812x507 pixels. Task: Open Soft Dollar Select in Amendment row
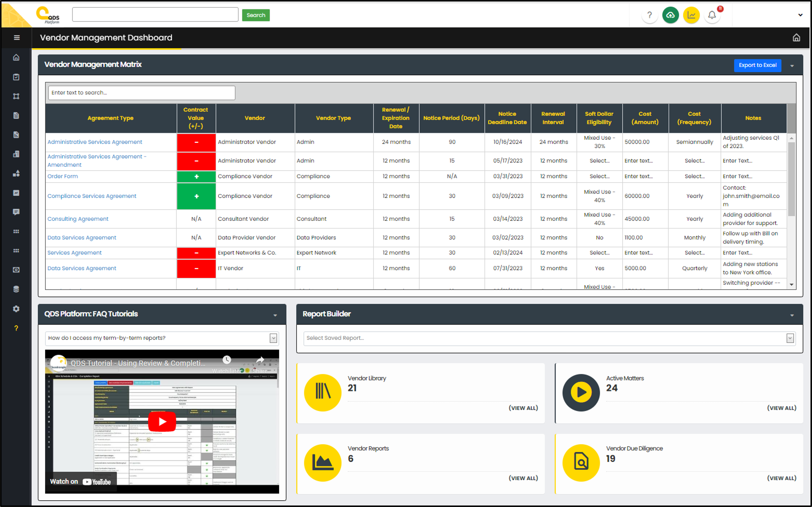tap(599, 161)
